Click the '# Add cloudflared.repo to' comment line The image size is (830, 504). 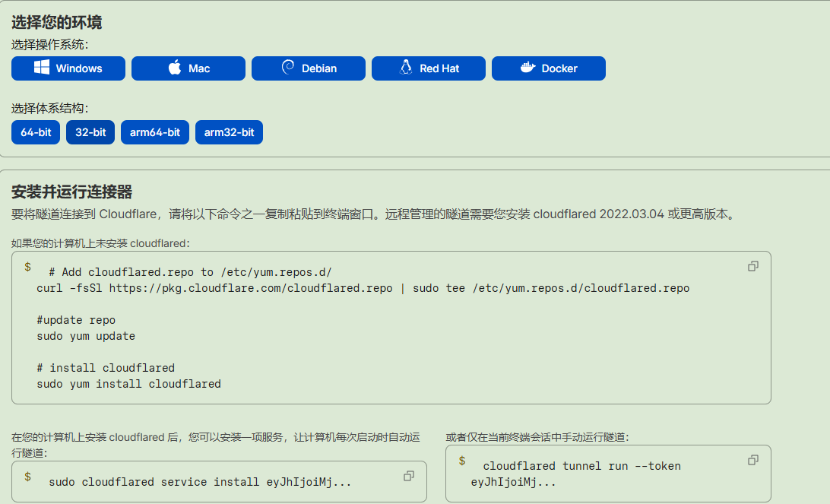(x=190, y=272)
